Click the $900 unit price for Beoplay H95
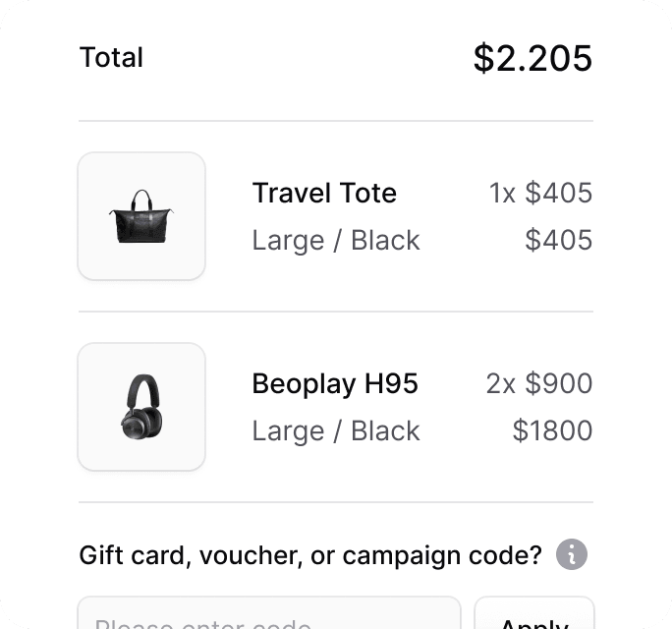This screenshot has height=629, width=672. 559,383
